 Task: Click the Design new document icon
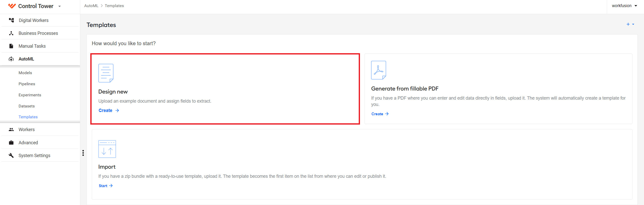click(x=106, y=73)
